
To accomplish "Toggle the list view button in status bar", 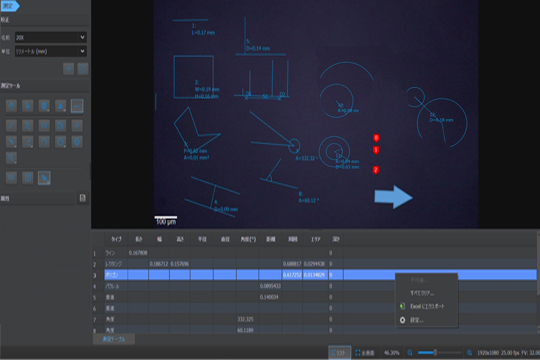I will 340,353.
